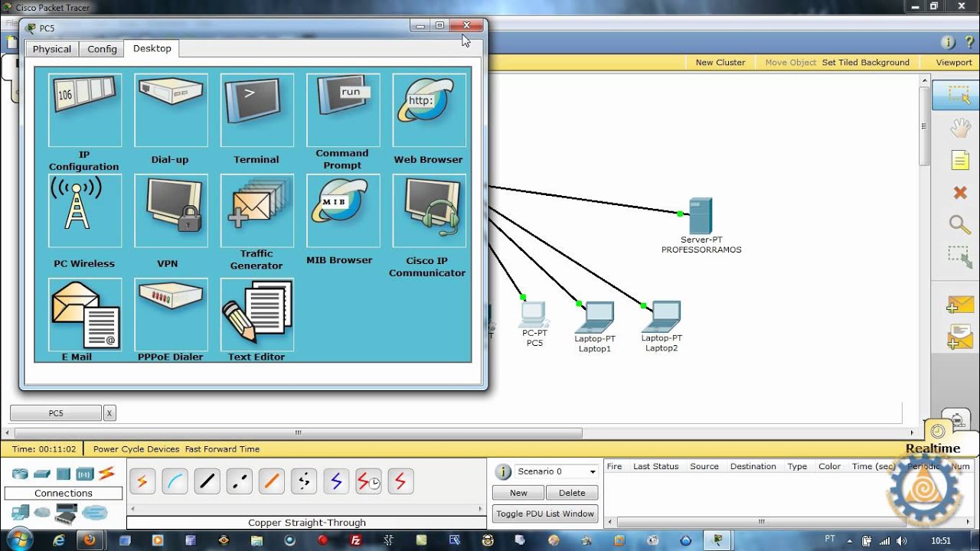
Task: Select the Serial DTE red cable
Action: 400,481
